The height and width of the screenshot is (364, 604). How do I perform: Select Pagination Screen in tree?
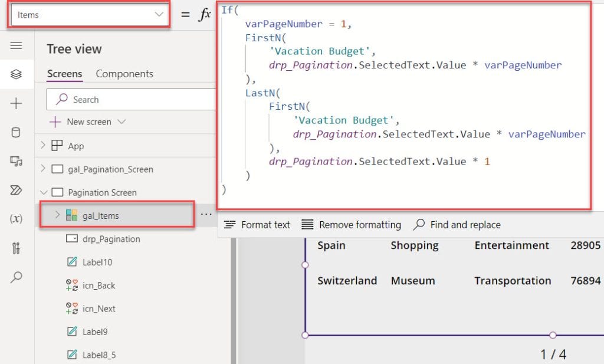pos(102,192)
